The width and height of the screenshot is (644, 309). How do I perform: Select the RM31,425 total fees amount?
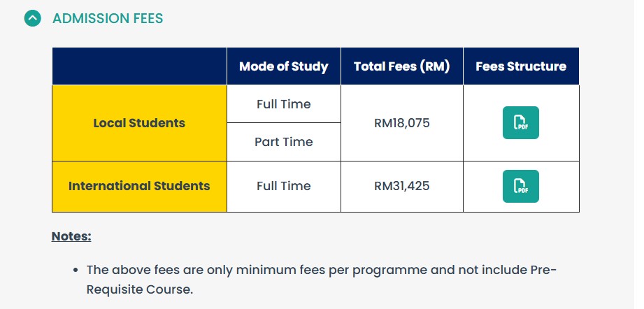[x=401, y=186]
